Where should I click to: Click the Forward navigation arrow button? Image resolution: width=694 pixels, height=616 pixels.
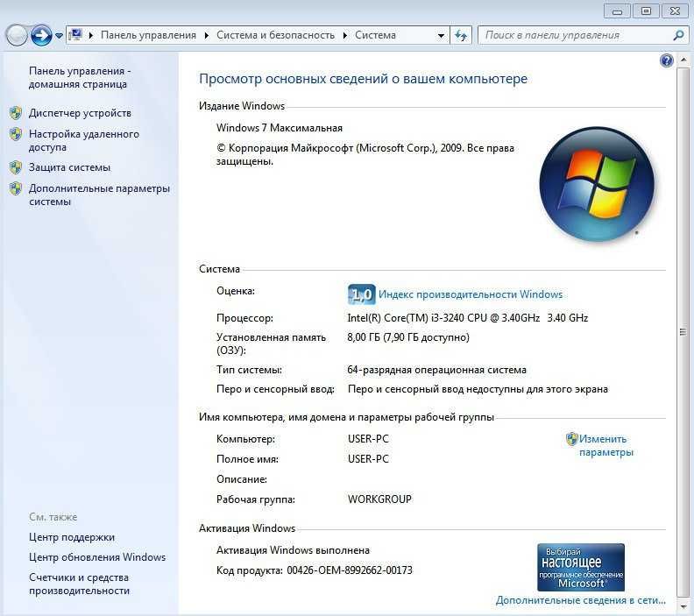point(41,35)
